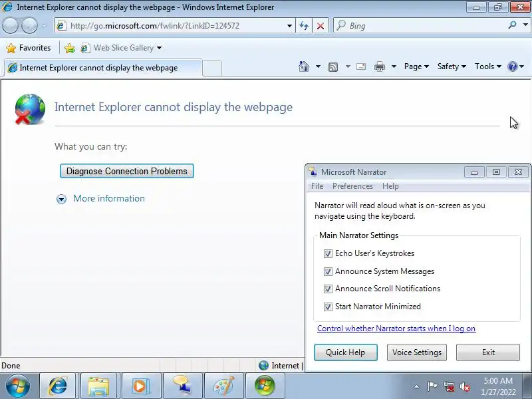Click the Narrator taskbar icon
Image resolution: width=532 pixels, height=399 pixels.
182,386
